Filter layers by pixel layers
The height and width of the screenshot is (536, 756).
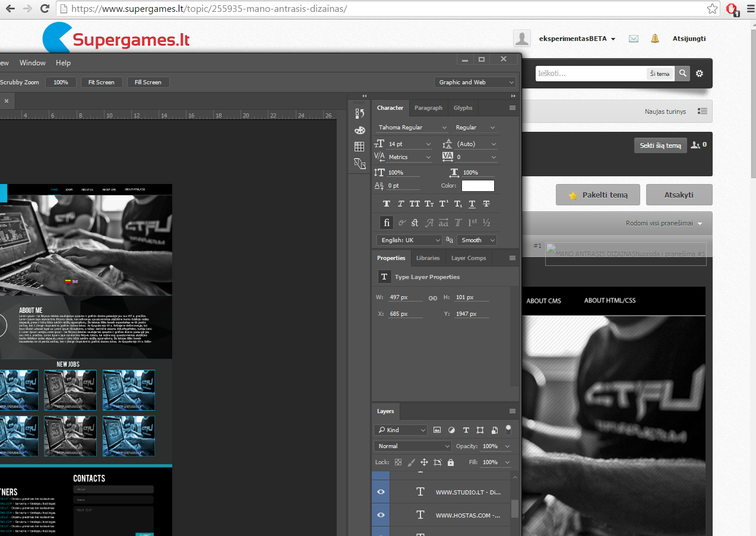click(437, 430)
